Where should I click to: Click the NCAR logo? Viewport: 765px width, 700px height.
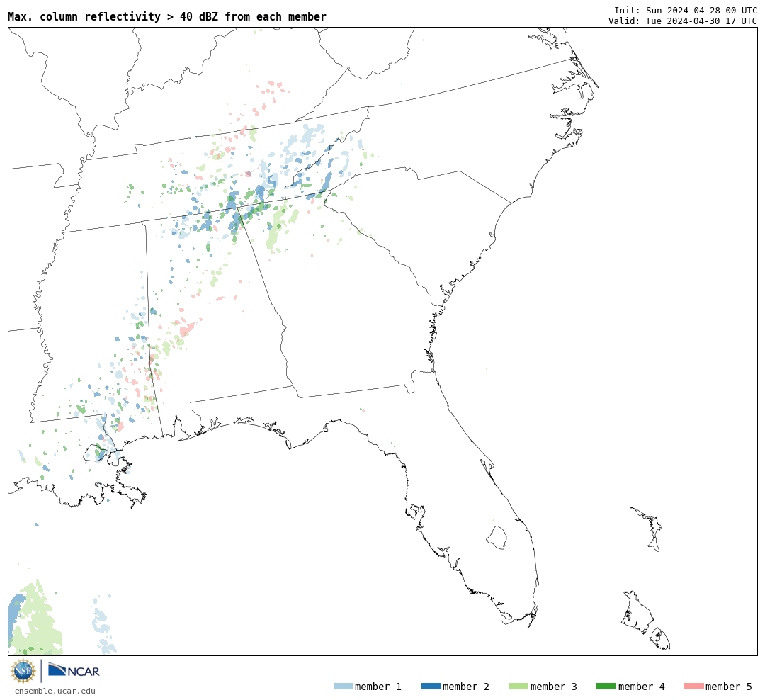pos(74,670)
